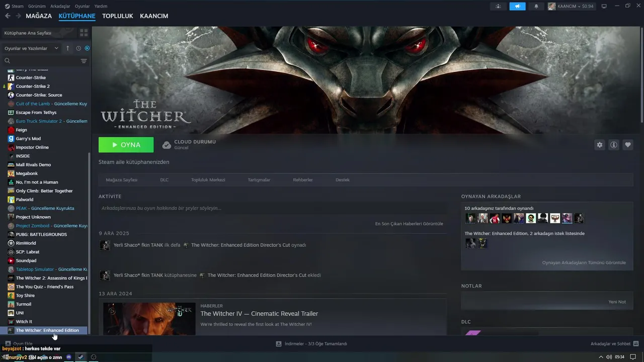Click the OBS icon in the taskbar
Viewport: 644px width, 362px height.
coord(93,357)
